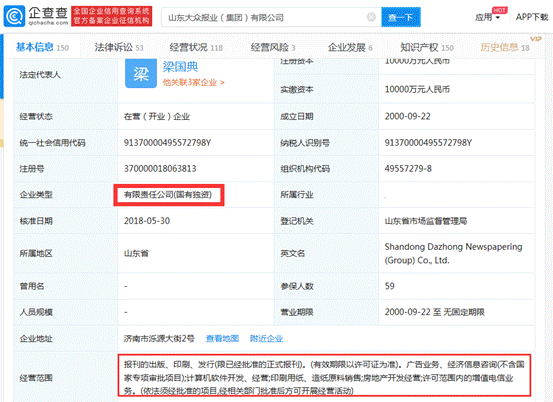Switch to the 经营风险 tab
The height and width of the screenshot is (402, 553).
point(273,47)
